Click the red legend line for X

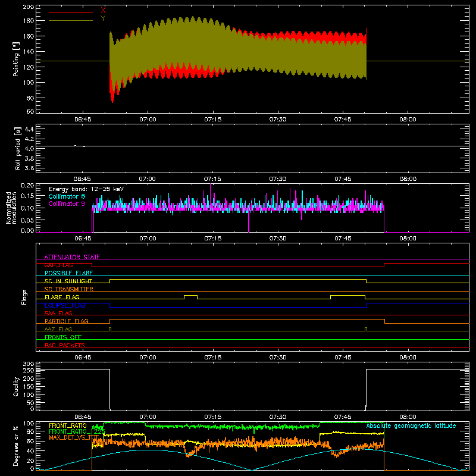coord(71,12)
